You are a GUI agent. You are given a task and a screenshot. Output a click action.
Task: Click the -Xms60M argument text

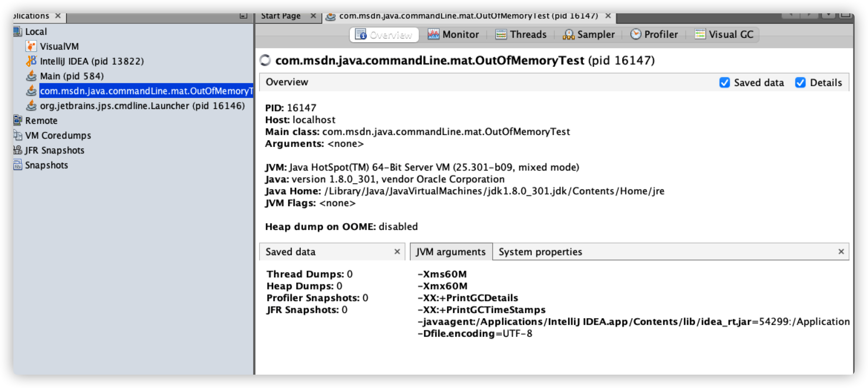[x=442, y=274]
